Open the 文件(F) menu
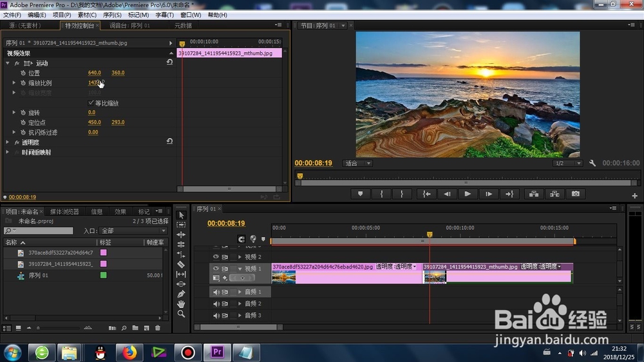The image size is (644, 362). pos(12,15)
